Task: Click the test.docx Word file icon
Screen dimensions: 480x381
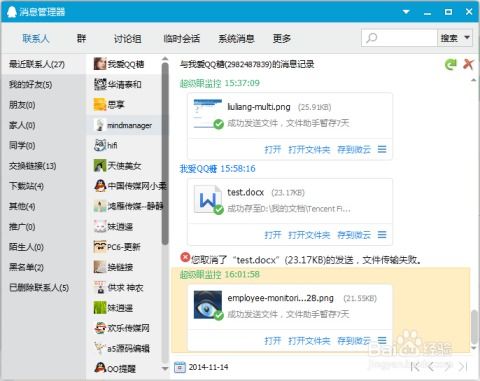Action: pos(208,199)
